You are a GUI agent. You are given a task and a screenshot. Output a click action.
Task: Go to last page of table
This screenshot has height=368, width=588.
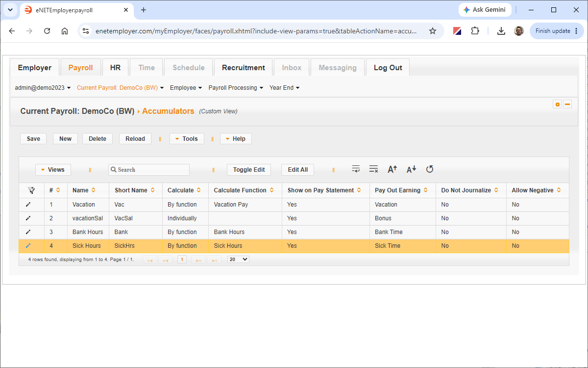[214, 260]
